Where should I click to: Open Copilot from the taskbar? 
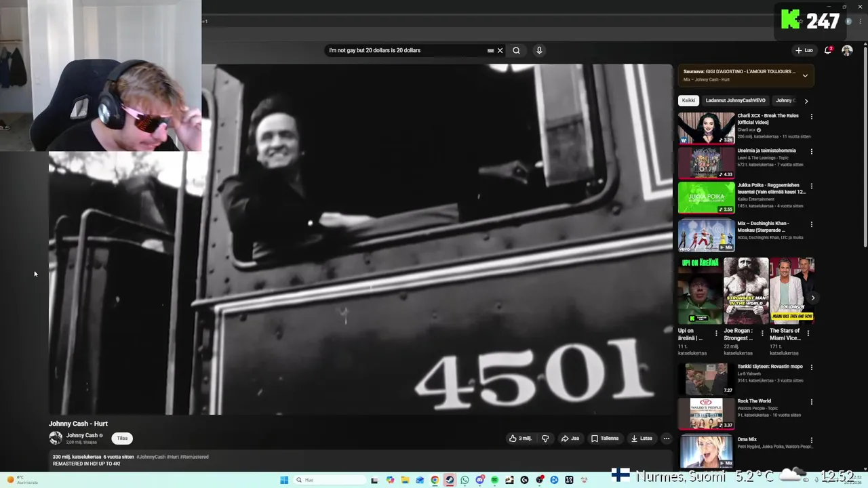(390, 480)
